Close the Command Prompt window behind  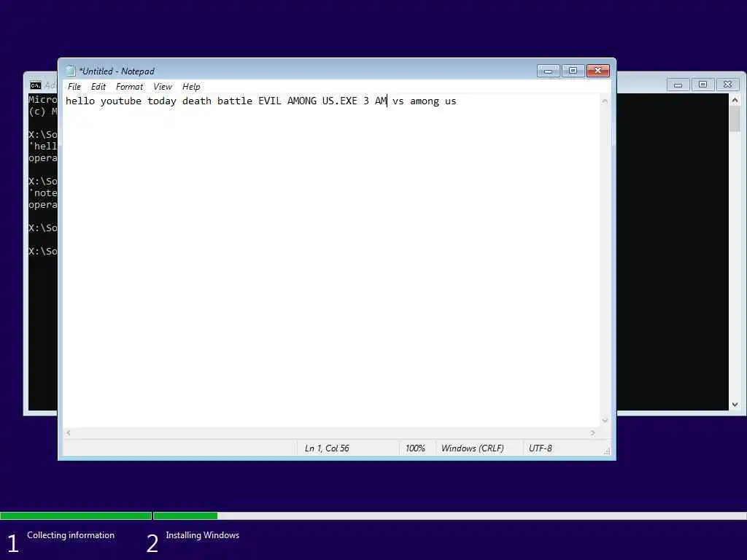tap(727, 85)
